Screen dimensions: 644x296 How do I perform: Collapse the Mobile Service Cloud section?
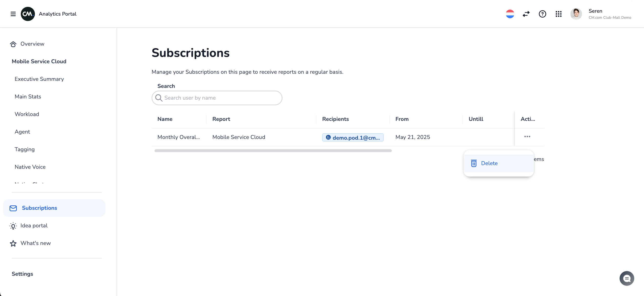(x=39, y=62)
